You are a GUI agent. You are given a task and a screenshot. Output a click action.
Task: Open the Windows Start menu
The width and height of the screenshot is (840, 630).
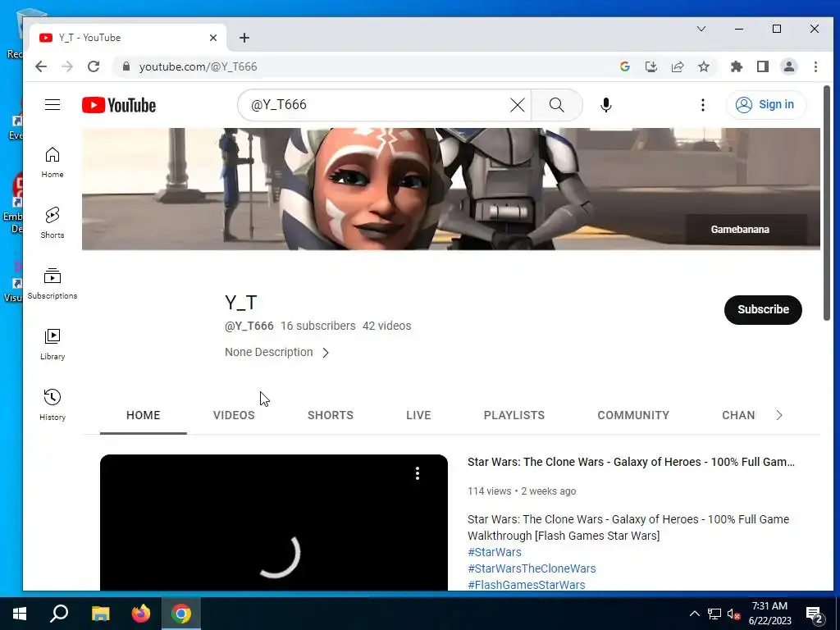(x=20, y=614)
